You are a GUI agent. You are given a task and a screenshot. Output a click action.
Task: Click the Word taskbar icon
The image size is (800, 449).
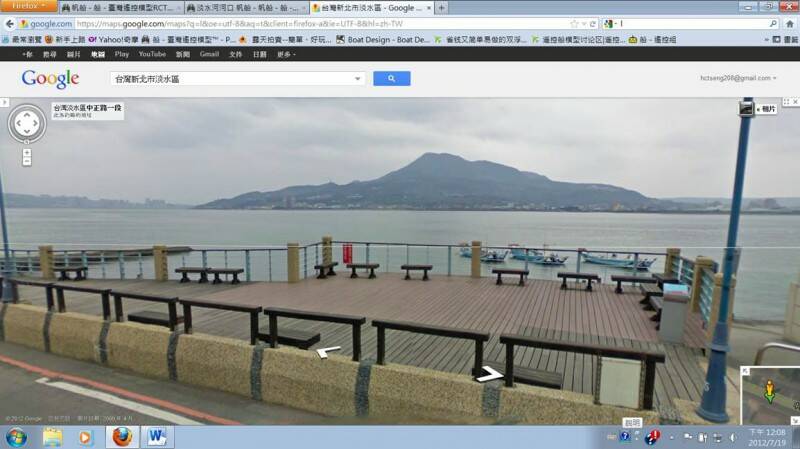click(158, 437)
